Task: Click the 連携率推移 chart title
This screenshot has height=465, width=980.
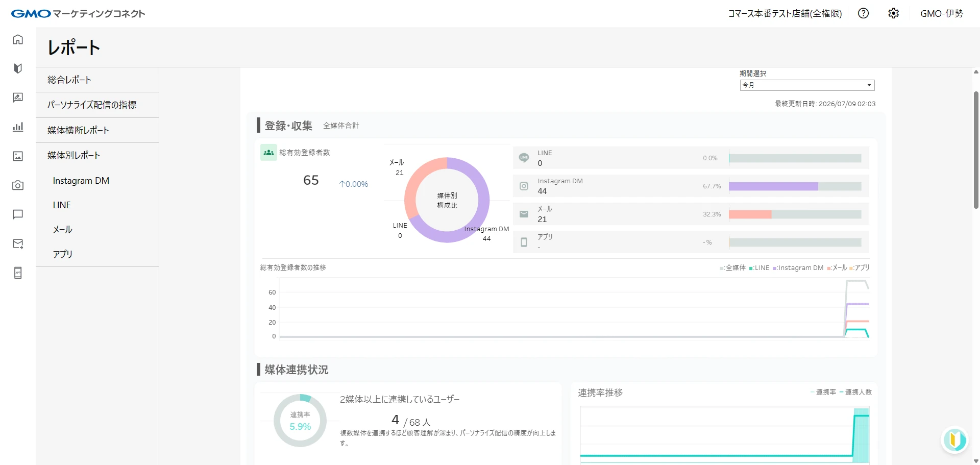Action: (600, 393)
